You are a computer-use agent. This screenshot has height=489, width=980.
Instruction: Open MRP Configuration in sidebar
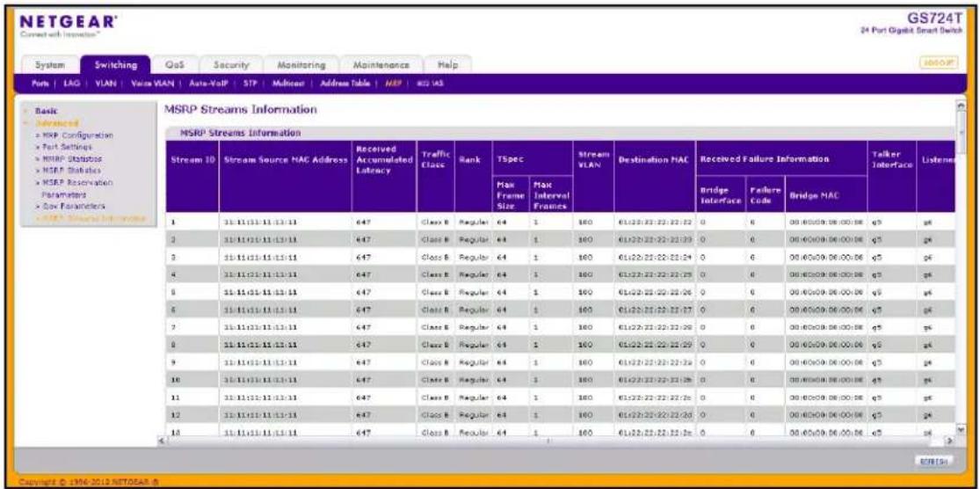click(75, 135)
